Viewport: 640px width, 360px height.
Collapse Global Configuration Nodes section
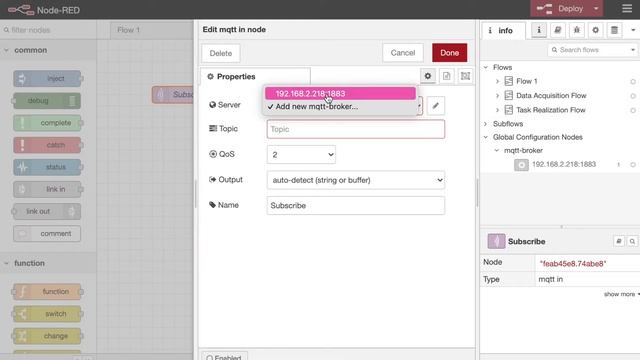pyautogui.click(x=486, y=137)
